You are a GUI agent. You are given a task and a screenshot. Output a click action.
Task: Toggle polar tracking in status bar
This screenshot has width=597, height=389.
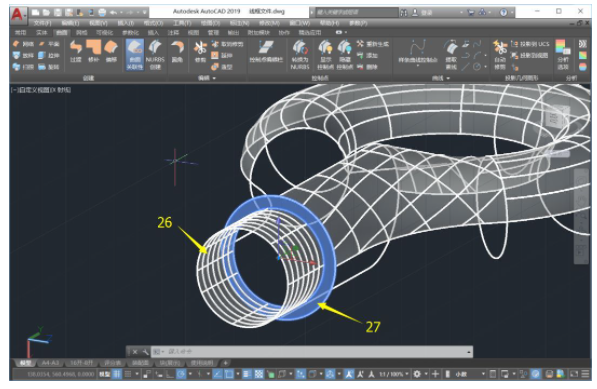pos(181,375)
